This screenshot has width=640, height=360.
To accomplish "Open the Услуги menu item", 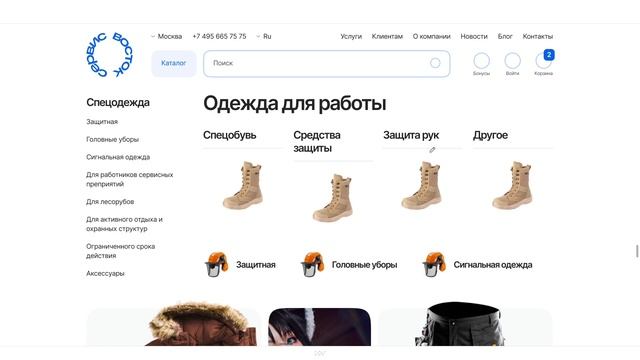I will click(x=351, y=36).
